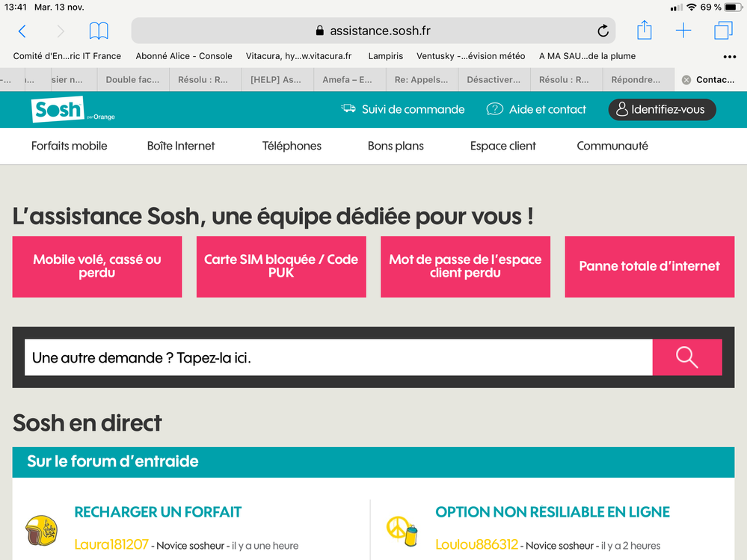The height and width of the screenshot is (560, 747).
Task: Open a new tab with the plus icon
Action: click(685, 31)
